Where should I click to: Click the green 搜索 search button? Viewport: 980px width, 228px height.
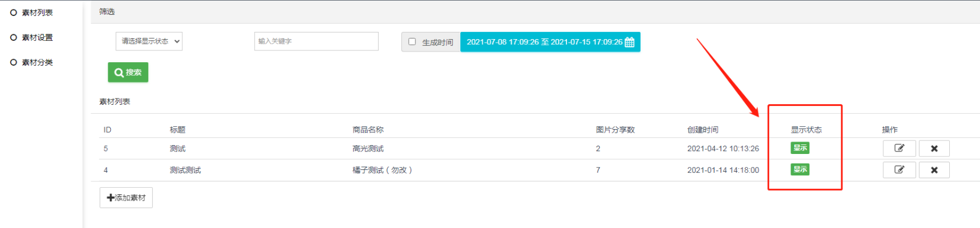pyautogui.click(x=128, y=72)
